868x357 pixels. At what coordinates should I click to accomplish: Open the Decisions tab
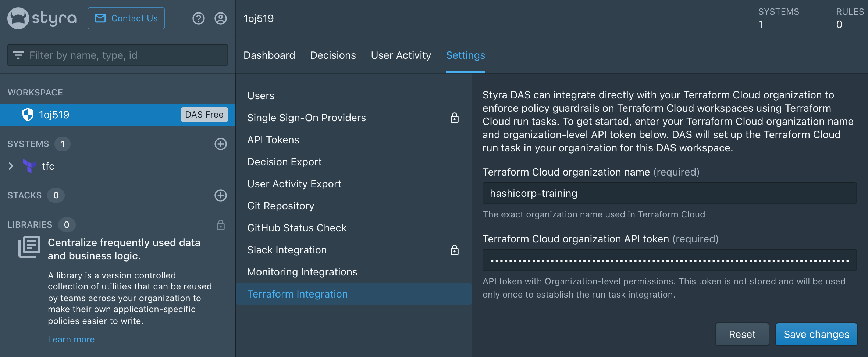pyautogui.click(x=333, y=55)
